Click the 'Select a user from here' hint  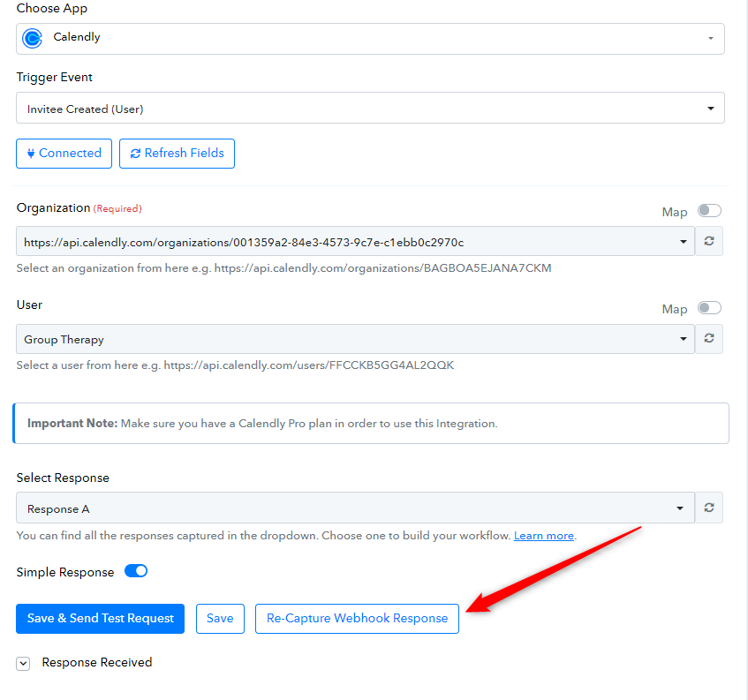235,365
